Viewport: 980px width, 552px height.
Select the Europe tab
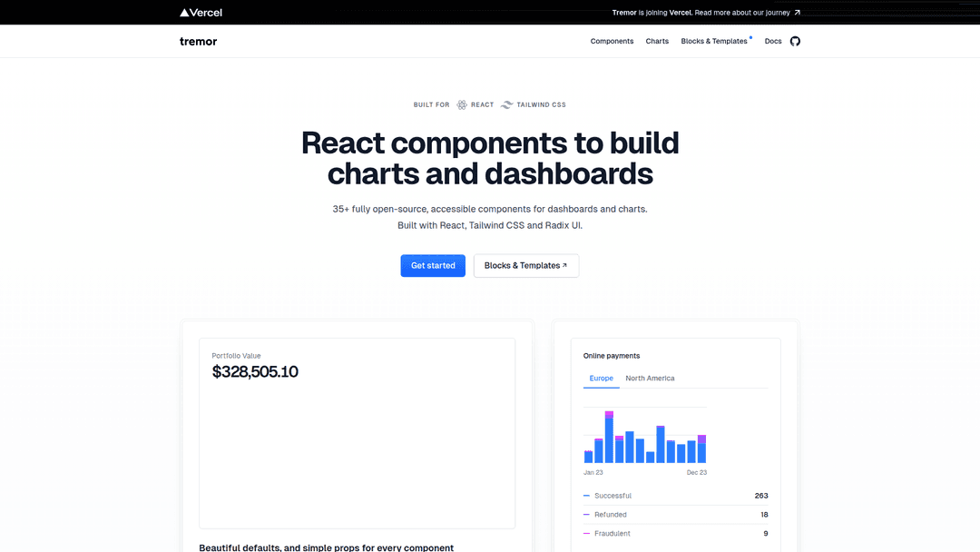click(601, 378)
